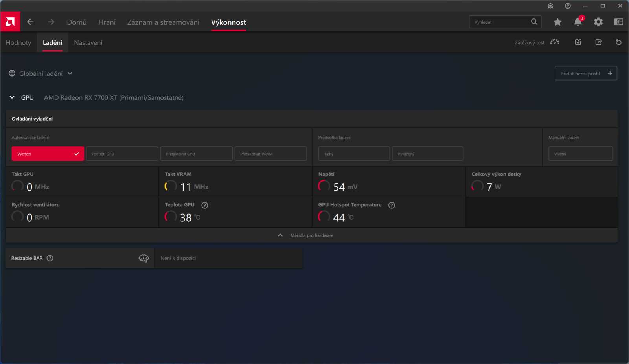
Task: Open Globální ladění dropdown
Action: (41, 74)
